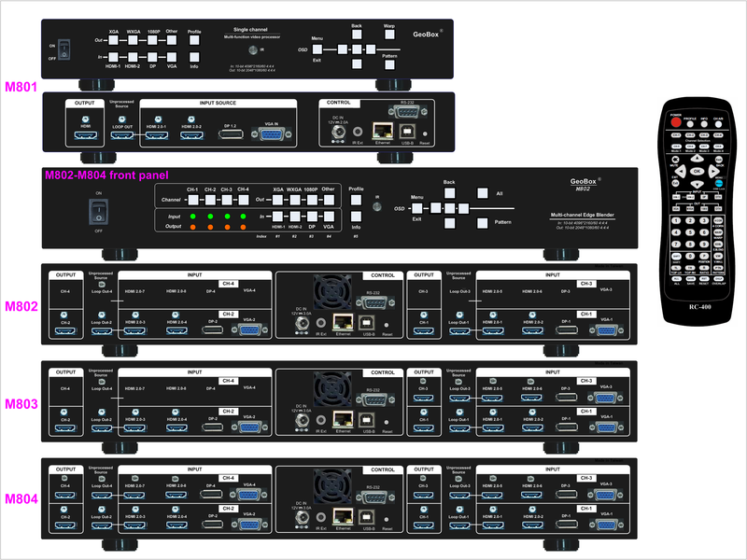Click the HDMI output port on M801 rear panel
The height and width of the screenshot is (560, 747).
86,135
